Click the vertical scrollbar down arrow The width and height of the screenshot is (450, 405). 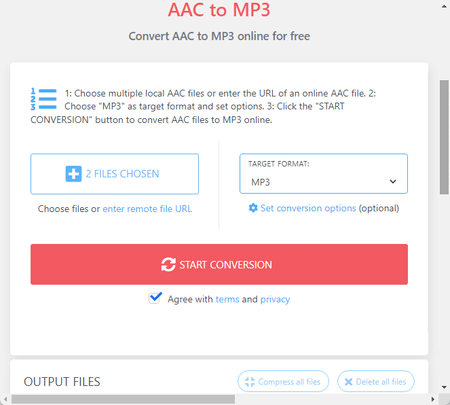pyautogui.click(x=444, y=387)
